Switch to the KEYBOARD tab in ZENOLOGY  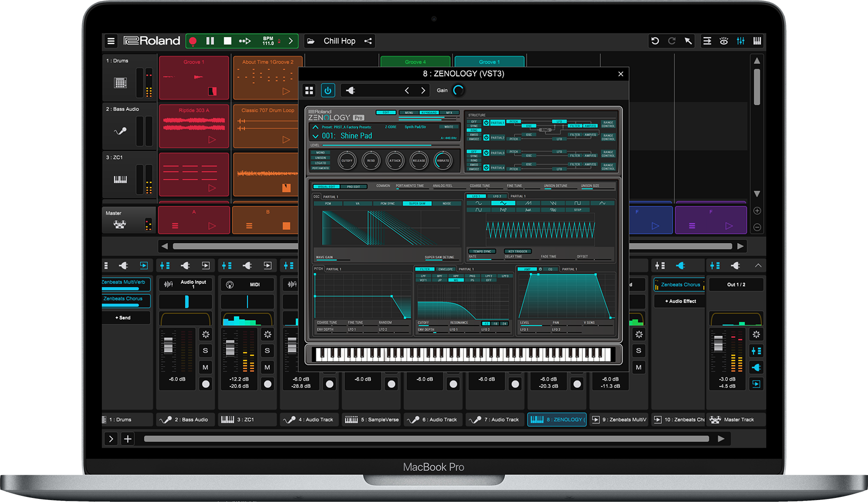429,113
